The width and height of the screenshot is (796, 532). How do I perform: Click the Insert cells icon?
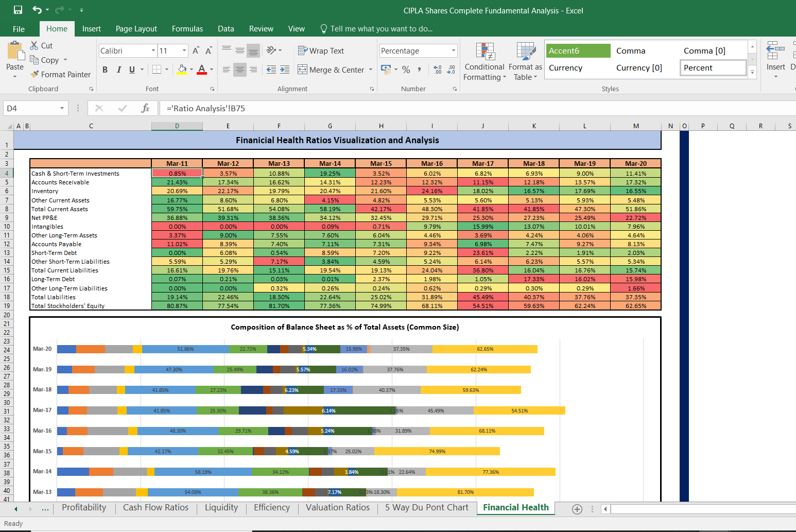(775, 52)
